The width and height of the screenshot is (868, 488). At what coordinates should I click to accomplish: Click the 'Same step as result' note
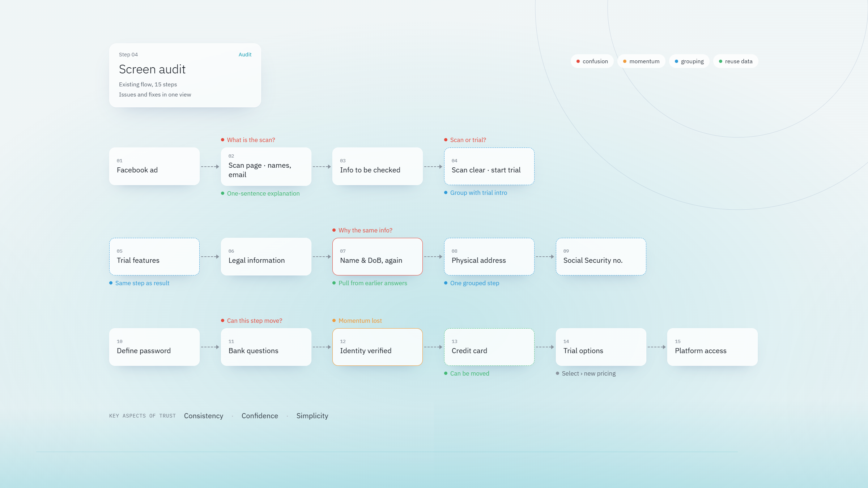(x=139, y=283)
